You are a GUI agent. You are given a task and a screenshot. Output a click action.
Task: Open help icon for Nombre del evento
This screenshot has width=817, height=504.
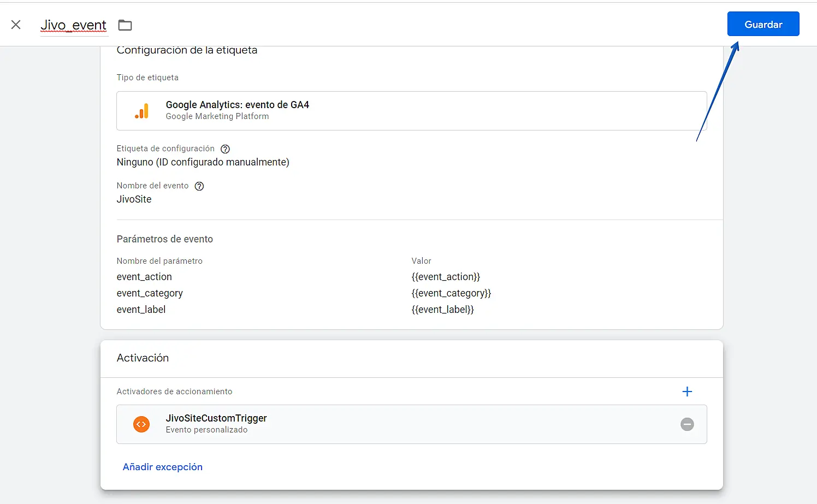(x=199, y=186)
